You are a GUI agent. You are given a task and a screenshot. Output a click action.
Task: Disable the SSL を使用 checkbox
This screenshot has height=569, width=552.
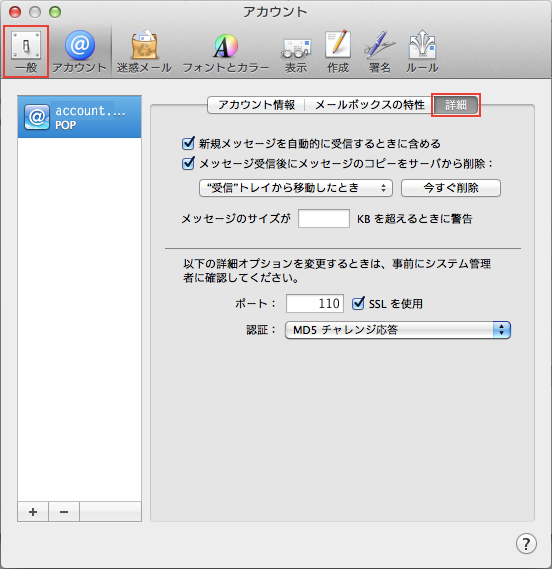point(358,303)
